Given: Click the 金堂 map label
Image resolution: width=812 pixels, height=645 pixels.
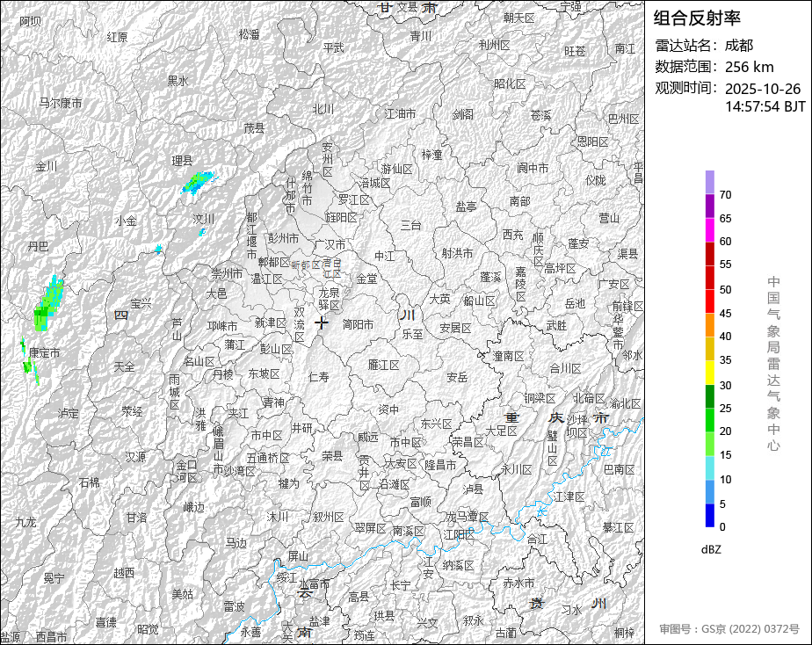Looking at the screenshot, I should pos(366,279).
